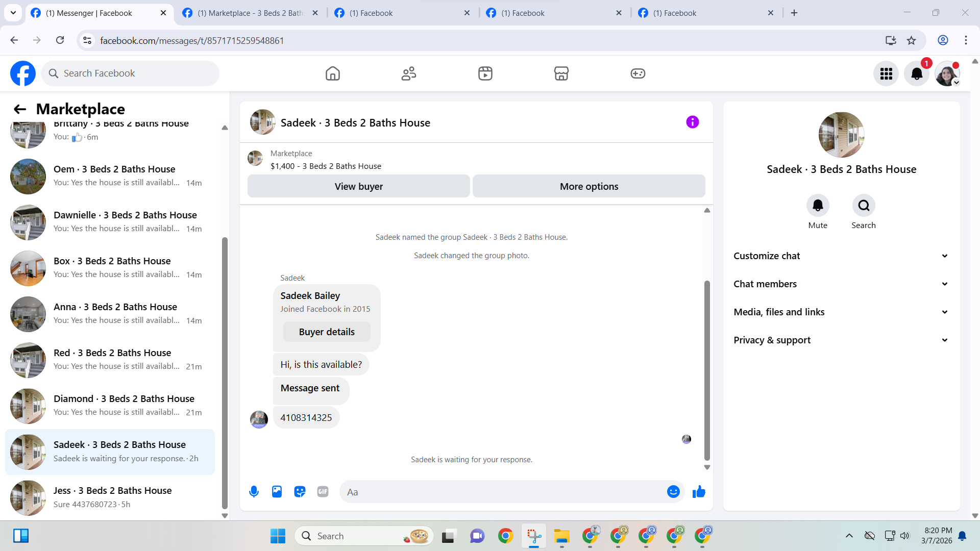Click the large Sadeek group photo
The width and height of the screenshot is (980, 551).
(841, 135)
